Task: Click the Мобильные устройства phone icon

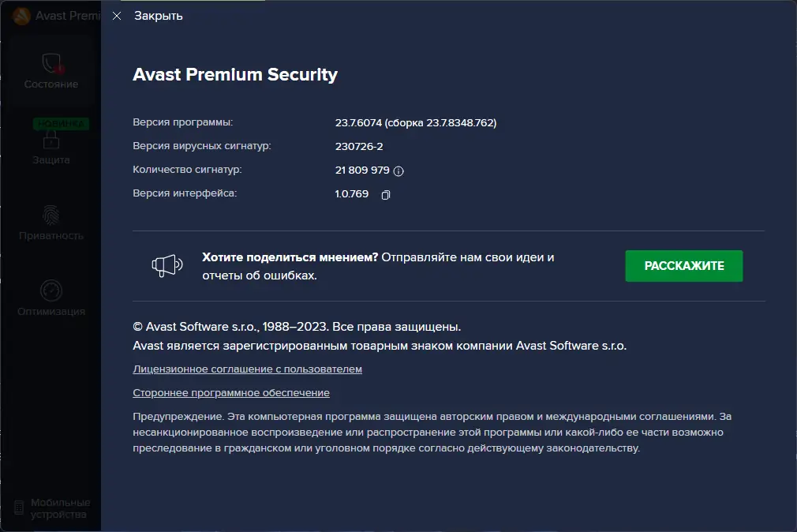Action: (x=18, y=508)
